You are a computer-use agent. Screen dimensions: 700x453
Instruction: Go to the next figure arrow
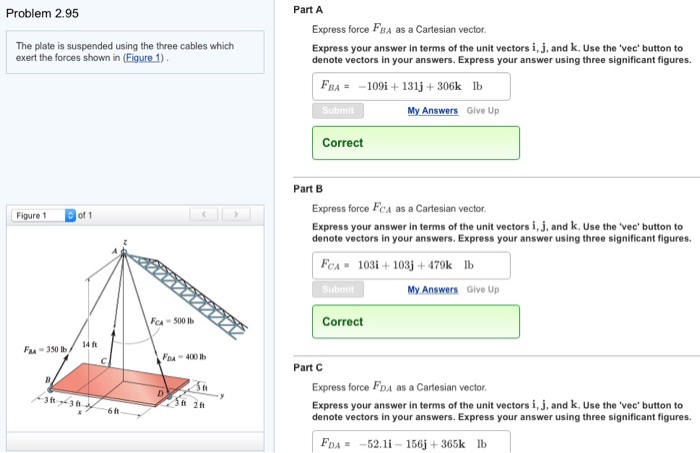click(237, 215)
